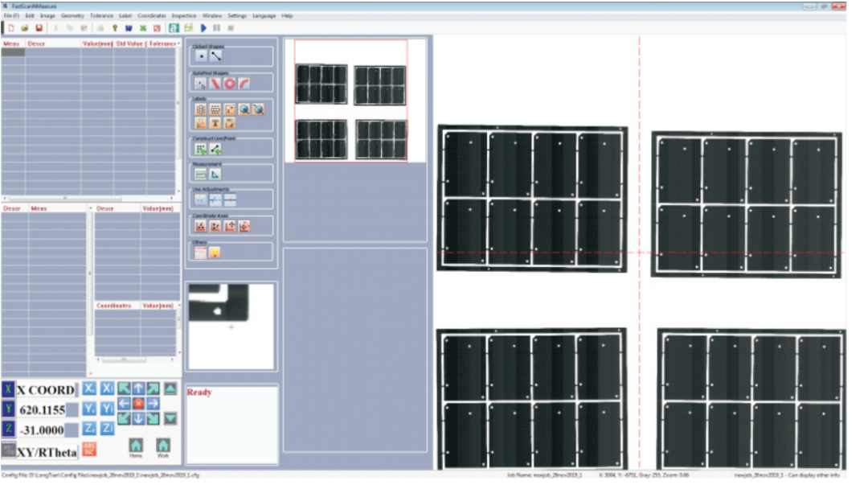Raise Z with the up triangle button
Viewport: 868px width, 485px height.
click(x=170, y=388)
